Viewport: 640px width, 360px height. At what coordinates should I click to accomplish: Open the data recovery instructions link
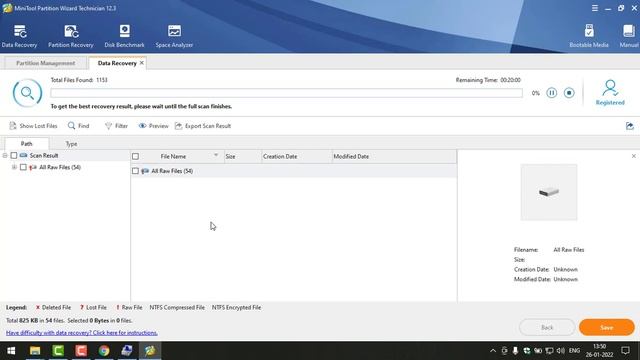(x=82, y=333)
